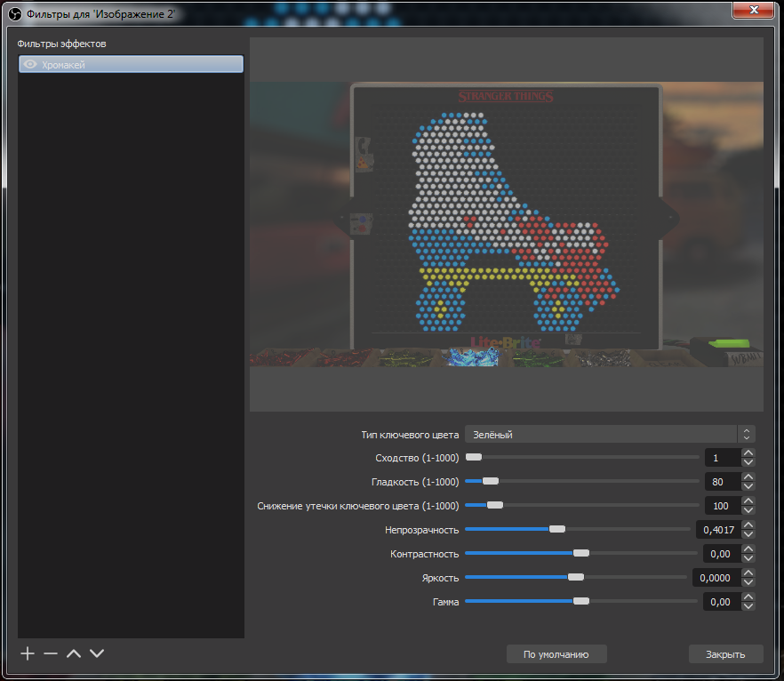Decrease Гамма with down stepper arrow
Screen dimensions: 784x681
pyautogui.click(x=748, y=606)
